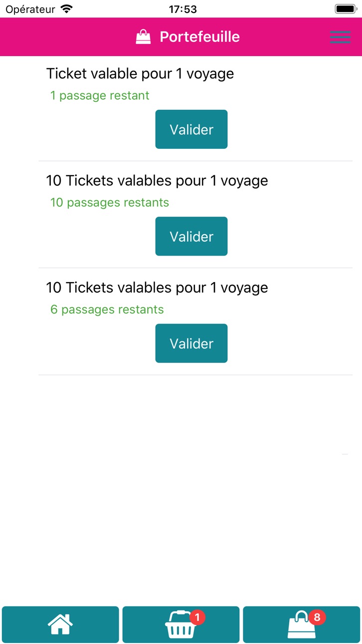Image resolution: width=362 pixels, height=644 pixels.
Task: Tap the red badge showing 8
Action: pos(317,618)
